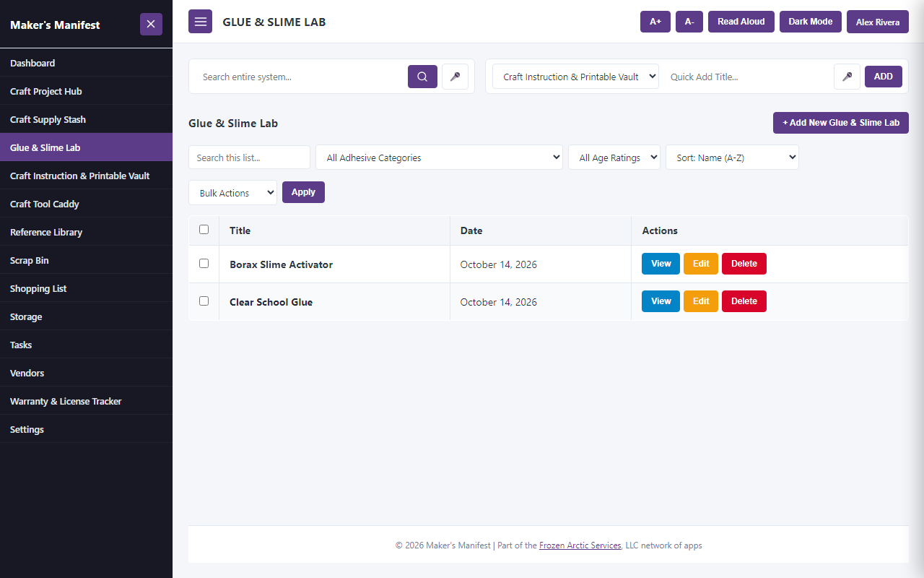Follow the Frozen Arctic Services link
The image size is (924, 578).
(x=580, y=545)
